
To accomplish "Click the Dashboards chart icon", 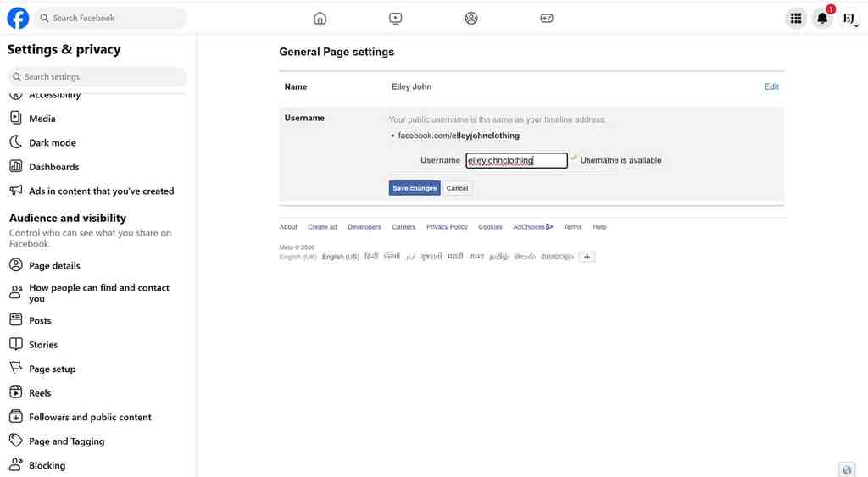I will point(16,166).
